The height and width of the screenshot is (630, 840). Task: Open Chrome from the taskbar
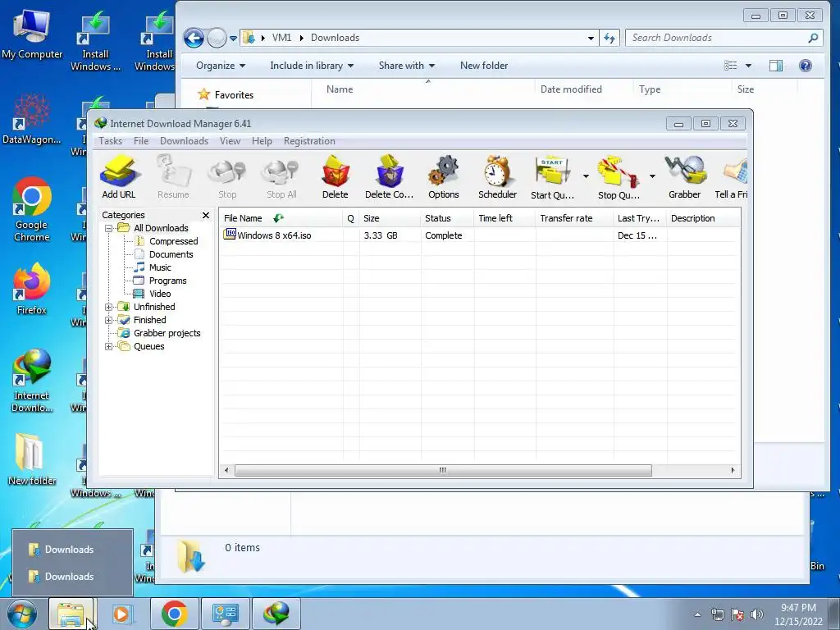point(174,614)
